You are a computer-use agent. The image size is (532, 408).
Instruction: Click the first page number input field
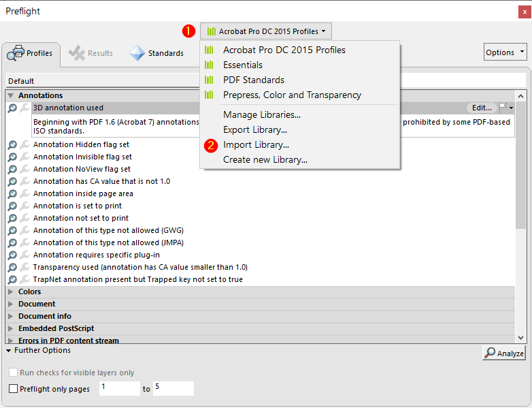pyautogui.click(x=118, y=388)
